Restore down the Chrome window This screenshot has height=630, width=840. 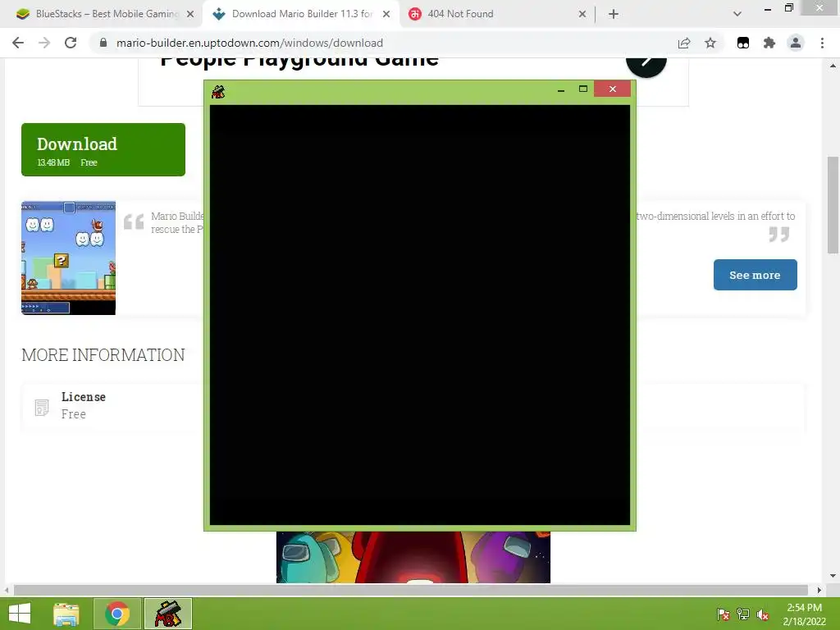coord(788,7)
